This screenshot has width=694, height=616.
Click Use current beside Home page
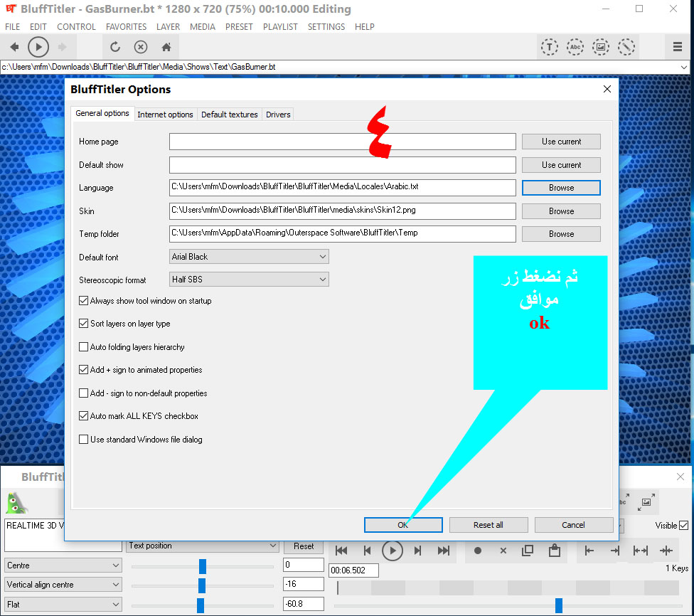pyautogui.click(x=561, y=142)
